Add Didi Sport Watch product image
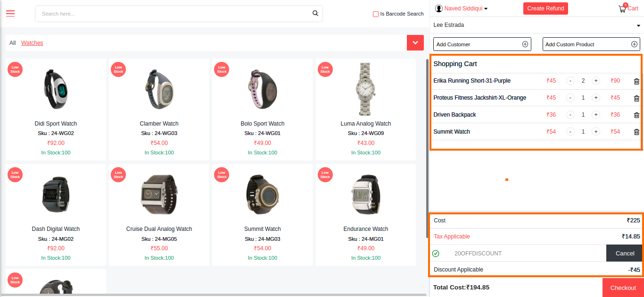 (56, 89)
